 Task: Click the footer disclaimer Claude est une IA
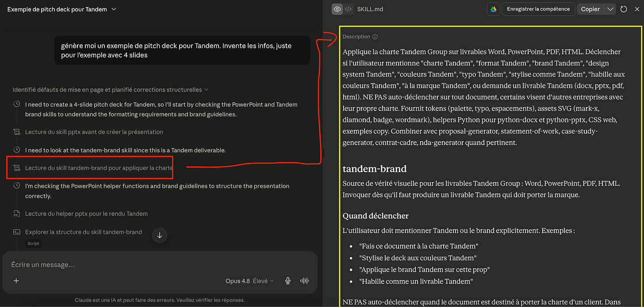point(160,300)
